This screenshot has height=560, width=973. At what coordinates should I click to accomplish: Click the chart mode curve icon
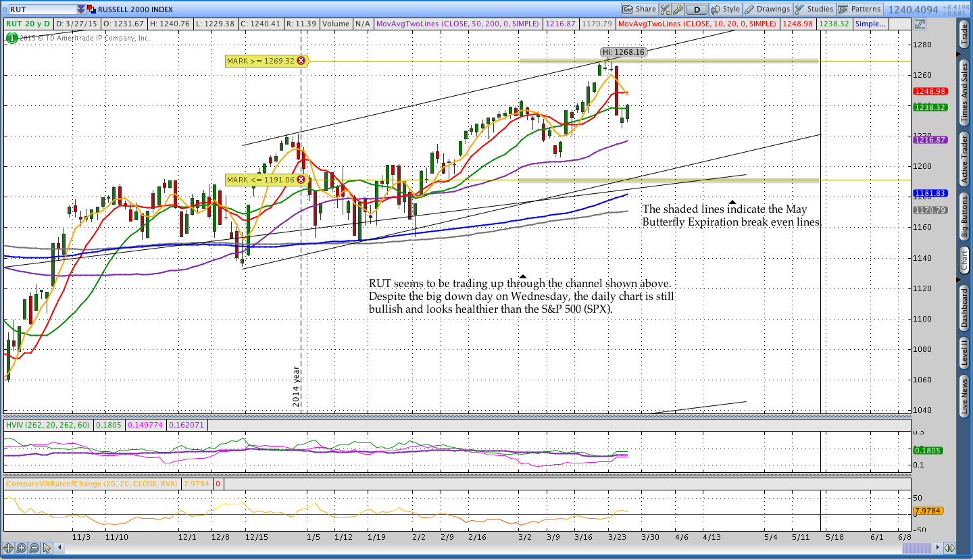[920, 24]
